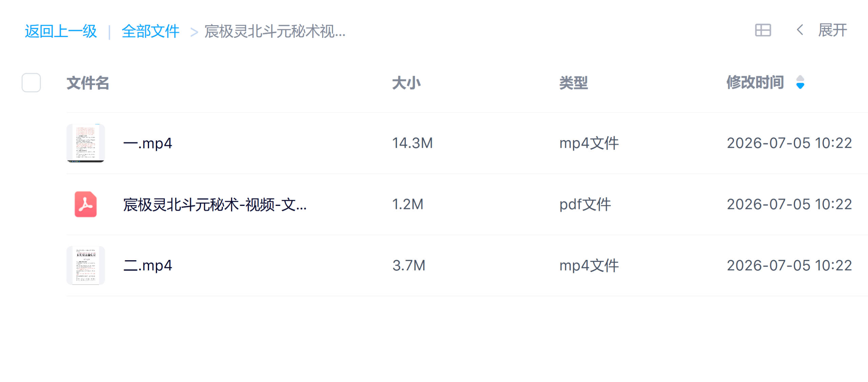Sort by 文件名 column header
The image size is (868, 382).
tap(88, 83)
